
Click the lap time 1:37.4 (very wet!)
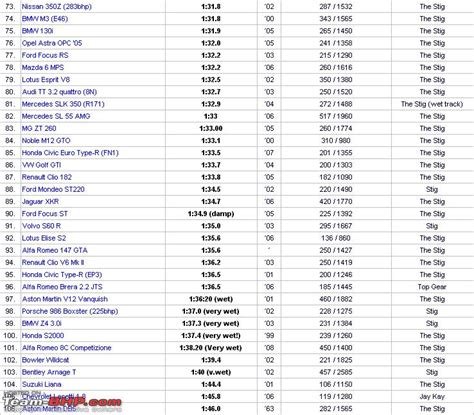pyautogui.click(x=211, y=336)
